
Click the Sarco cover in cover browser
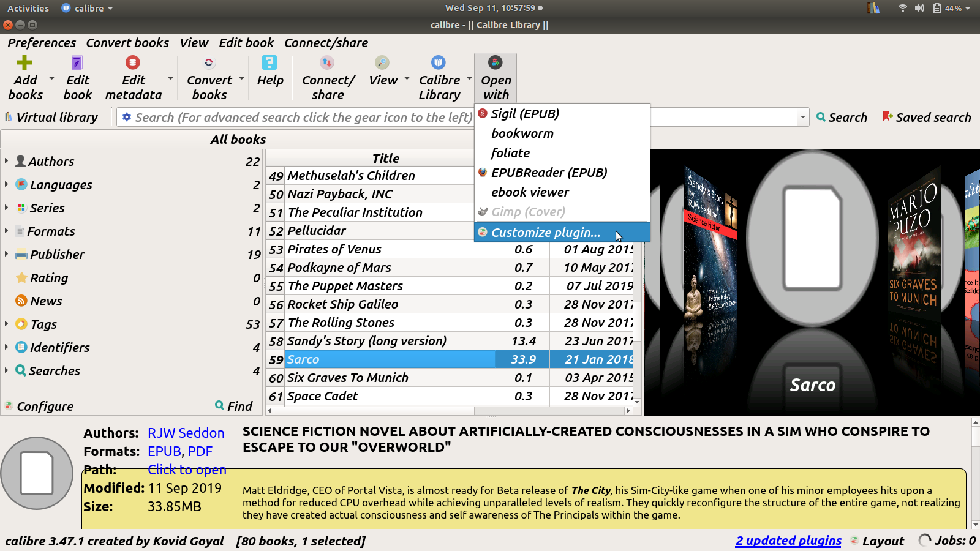click(812, 239)
